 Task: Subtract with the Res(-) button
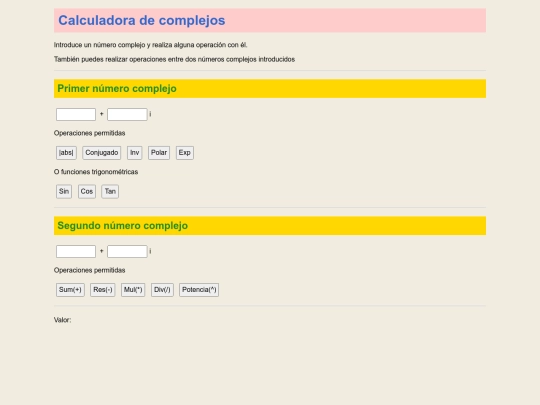(103, 290)
